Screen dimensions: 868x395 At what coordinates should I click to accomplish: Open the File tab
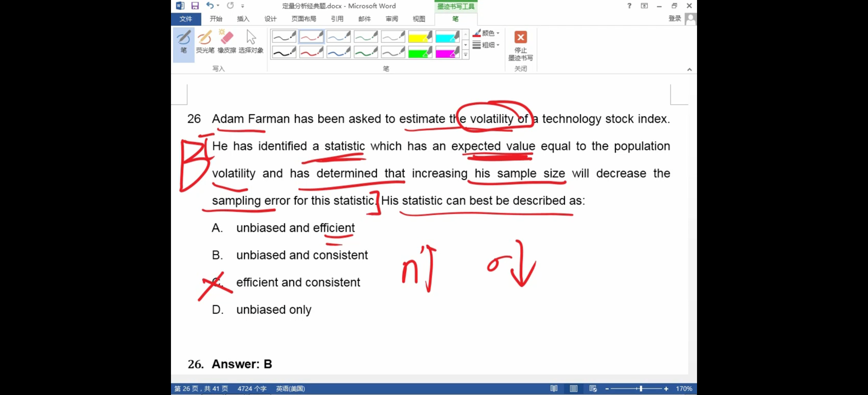186,19
